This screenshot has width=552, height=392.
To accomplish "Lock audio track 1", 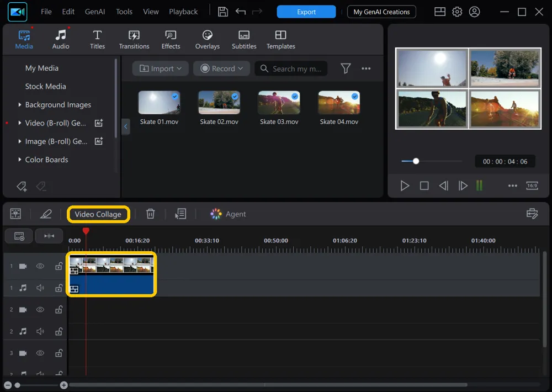I will coord(59,288).
